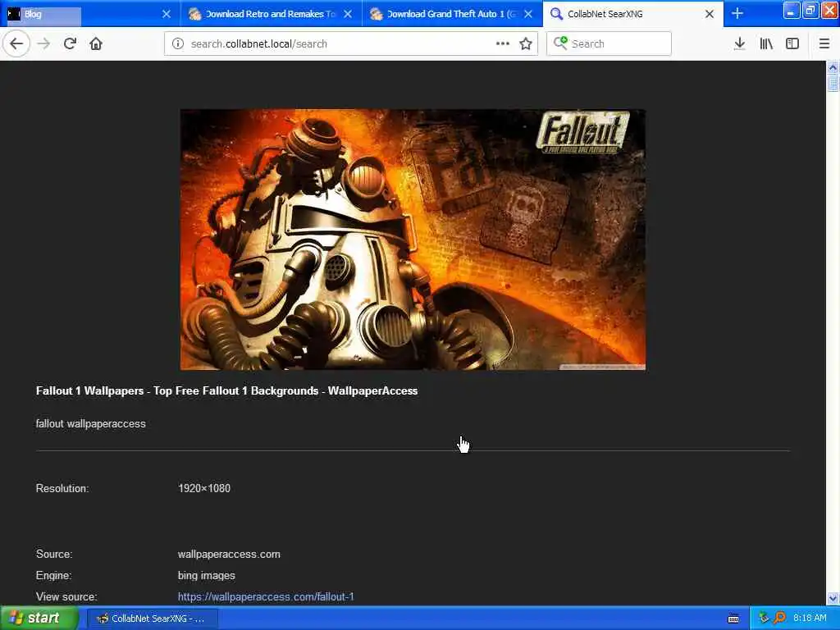Show site information icon in address bar
840x630 pixels.
[178, 44]
